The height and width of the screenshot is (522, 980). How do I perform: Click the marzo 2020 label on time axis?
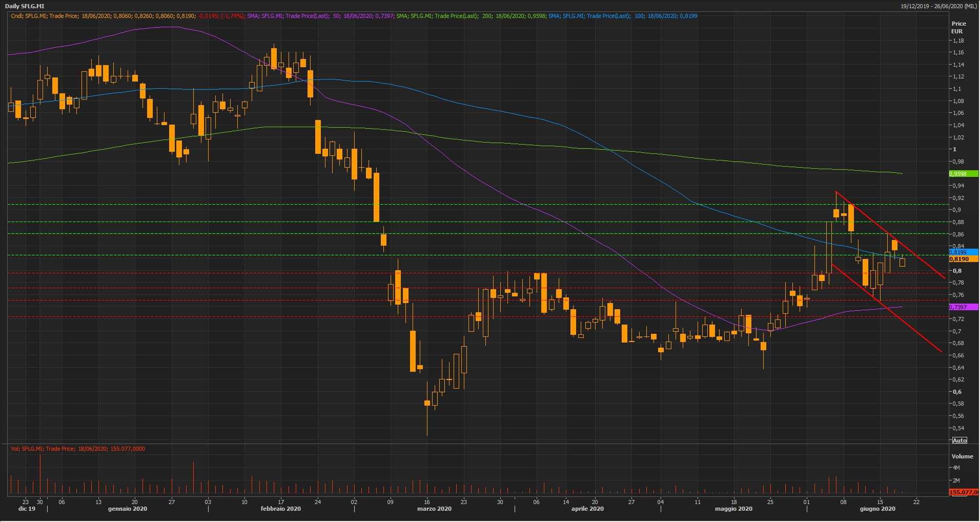click(434, 509)
